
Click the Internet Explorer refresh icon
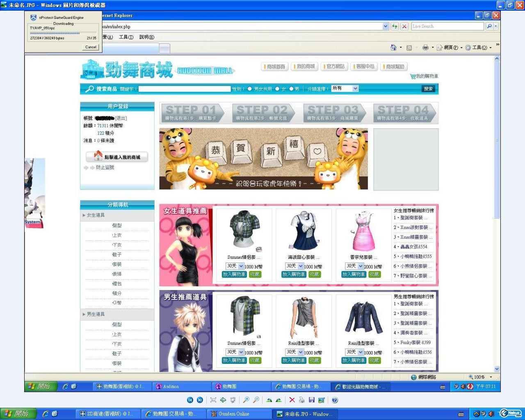tap(395, 26)
